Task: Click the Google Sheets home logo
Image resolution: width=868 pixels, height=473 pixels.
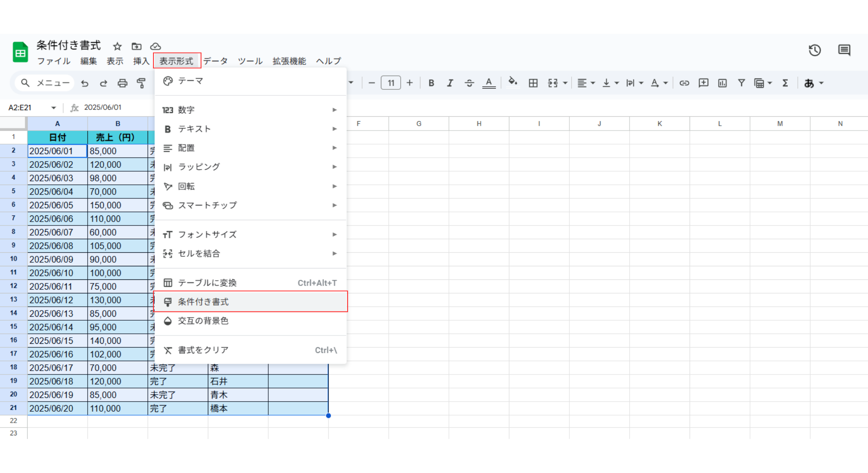Action: coord(20,52)
